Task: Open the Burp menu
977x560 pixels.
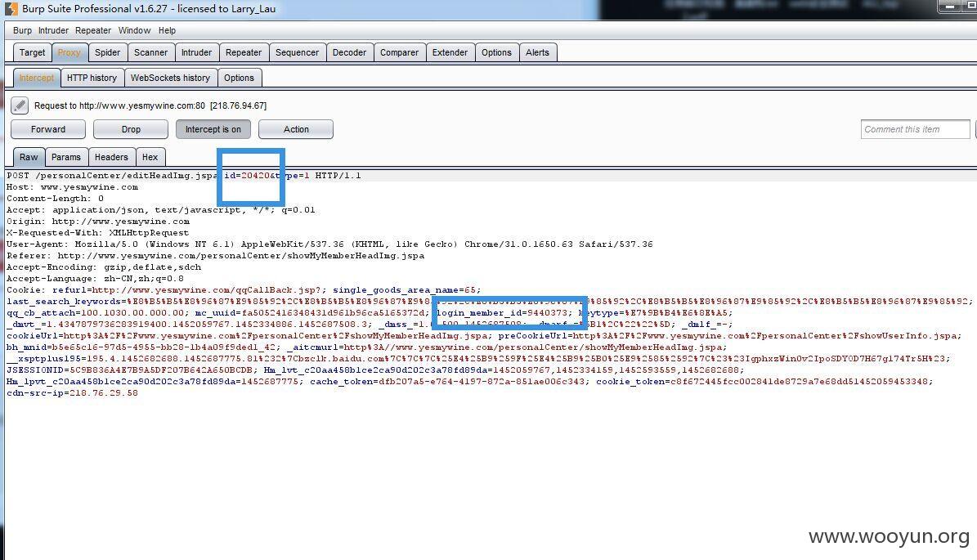Action: click(22, 30)
